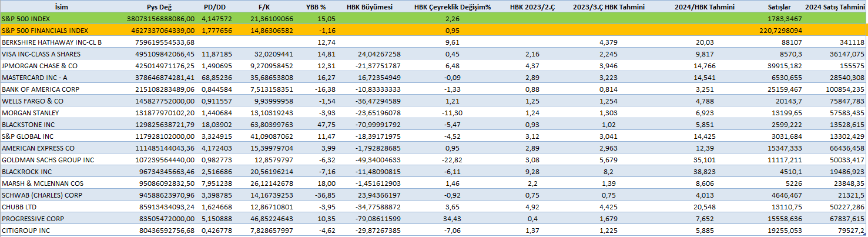Select American Express 2024 HBK 12,39

[x=705, y=148]
